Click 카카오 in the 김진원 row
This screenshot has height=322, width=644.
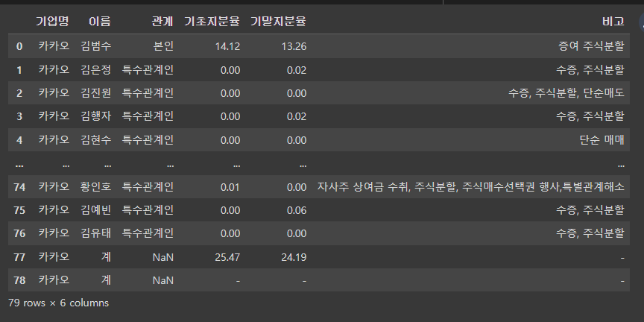[x=54, y=93]
